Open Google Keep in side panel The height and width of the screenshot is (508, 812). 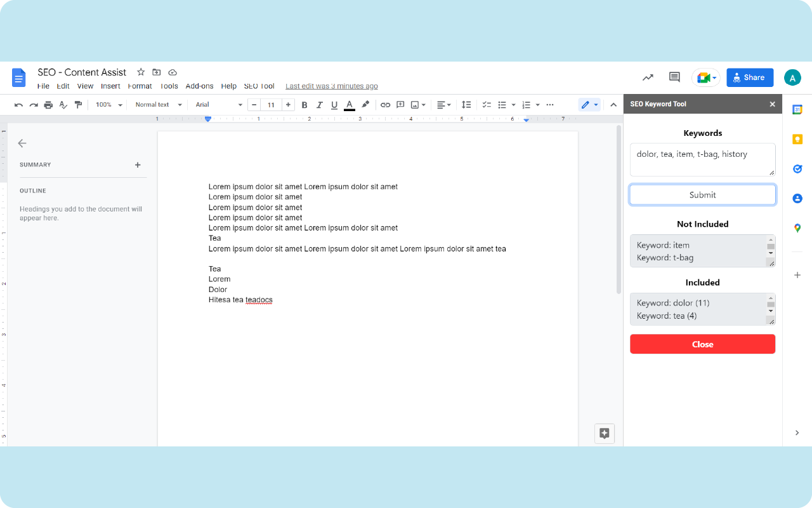(x=797, y=139)
